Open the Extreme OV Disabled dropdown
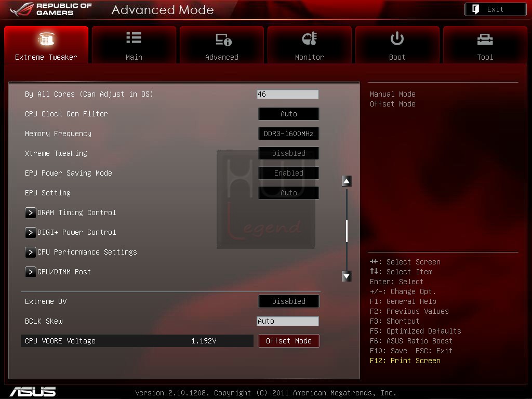This screenshot has width=532, height=399. point(289,301)
